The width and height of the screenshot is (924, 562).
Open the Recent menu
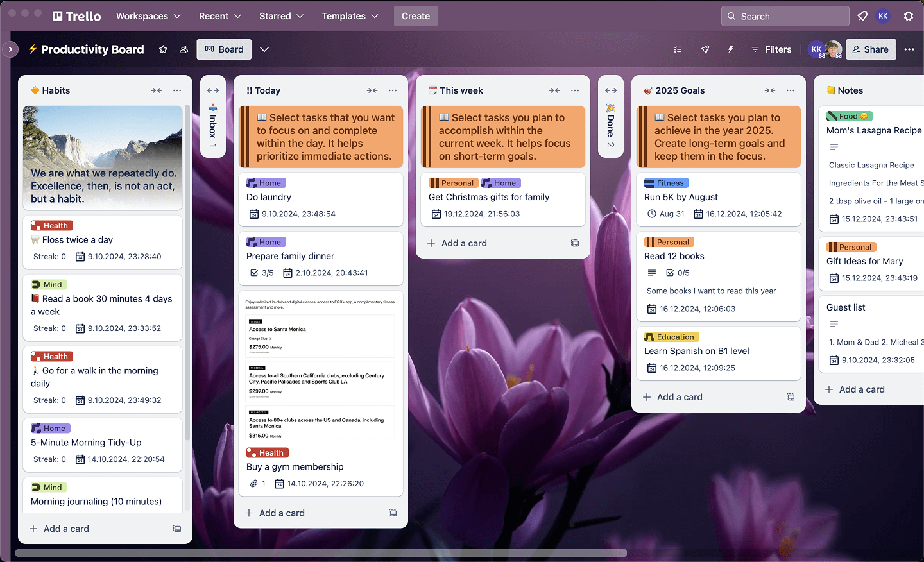(x=220, y=16)
